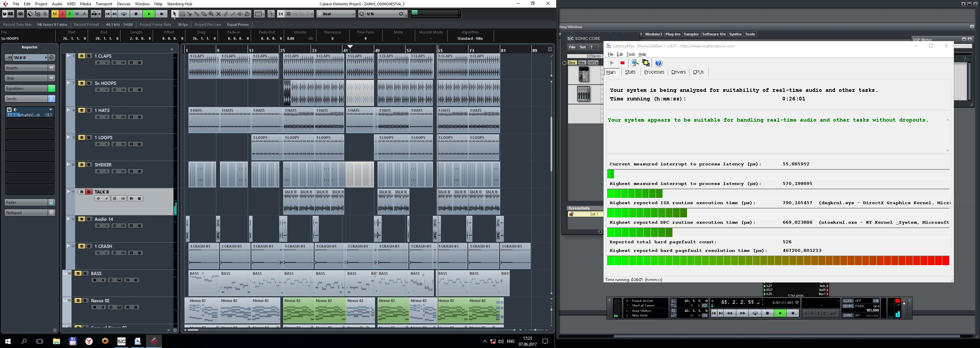This screenshot has width=980, height=348.
Task: Open the Beat snap type dropdown
Action: (336, 14)
